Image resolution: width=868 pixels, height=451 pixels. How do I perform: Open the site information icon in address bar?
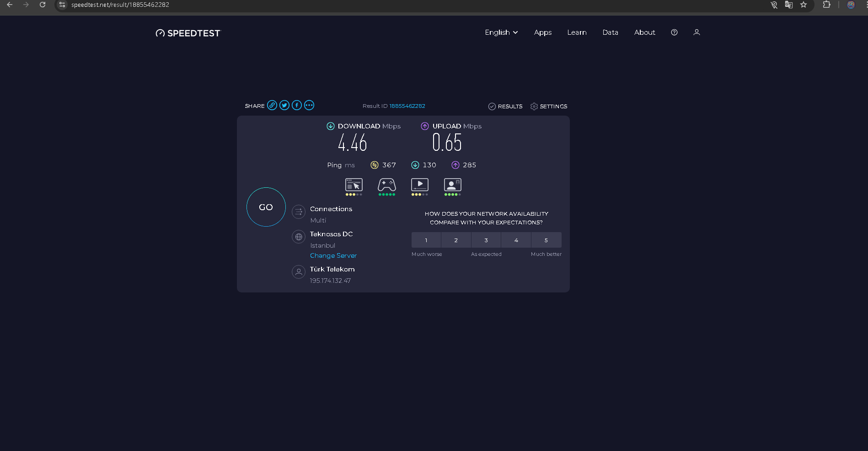pos(62,5)
